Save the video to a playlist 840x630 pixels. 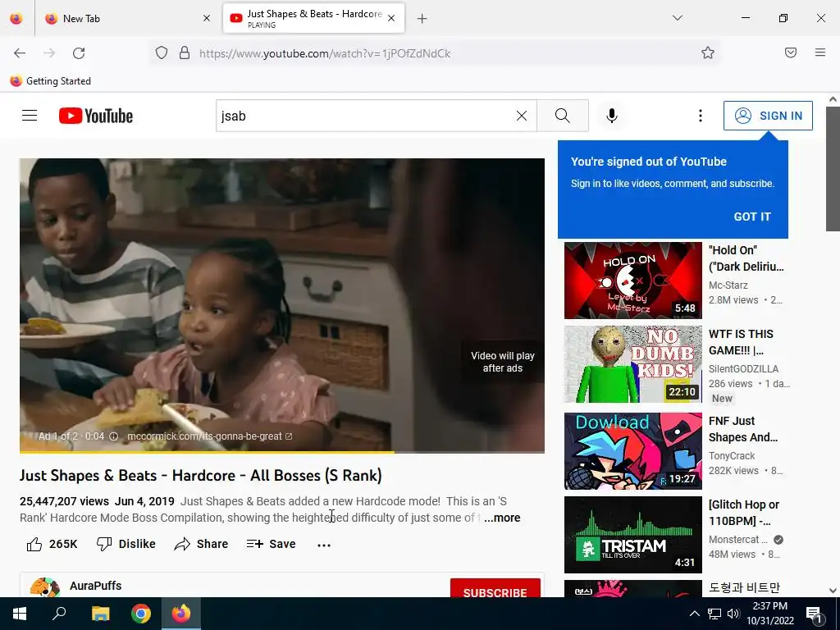pos(271,544)
